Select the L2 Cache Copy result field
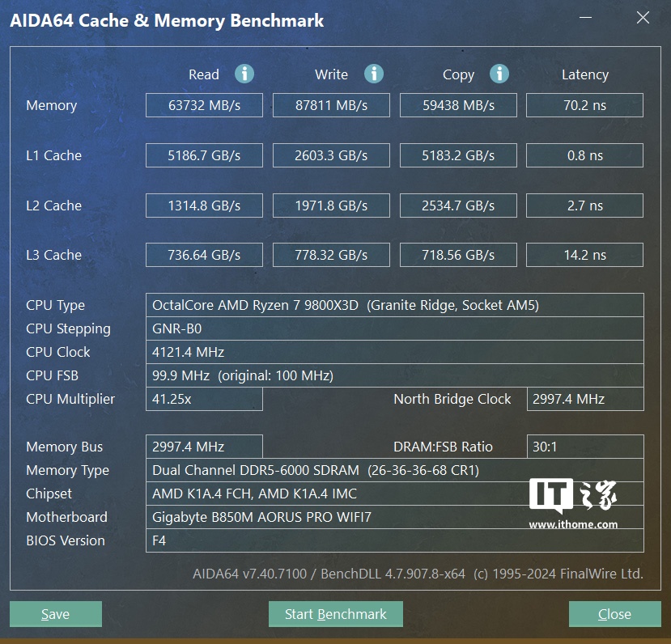671x644 pixels. coord(458,205)
